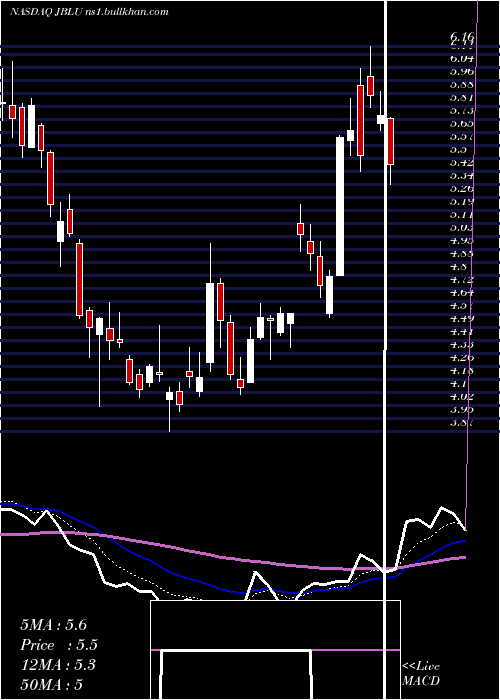The image size is (500, 700).
Task: Select the Price : 5.5 readout
Action: 59,645
